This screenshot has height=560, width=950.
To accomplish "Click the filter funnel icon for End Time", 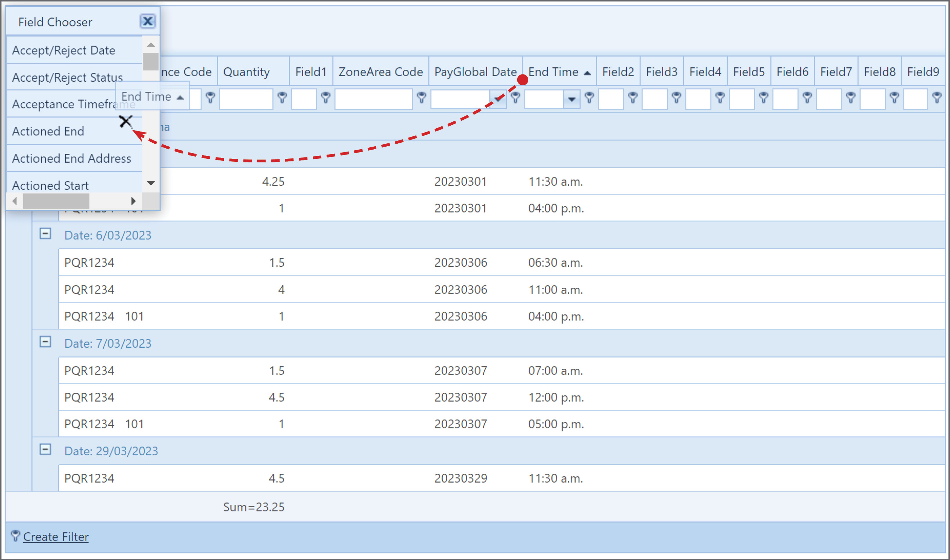I will [589, 98].
